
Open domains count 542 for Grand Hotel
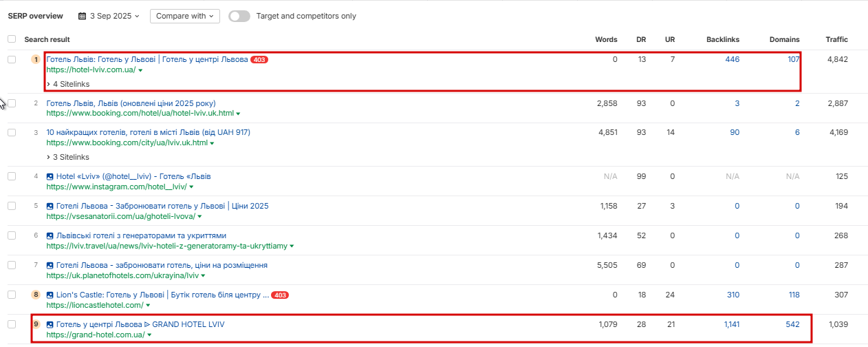click(x=792, y=324)
